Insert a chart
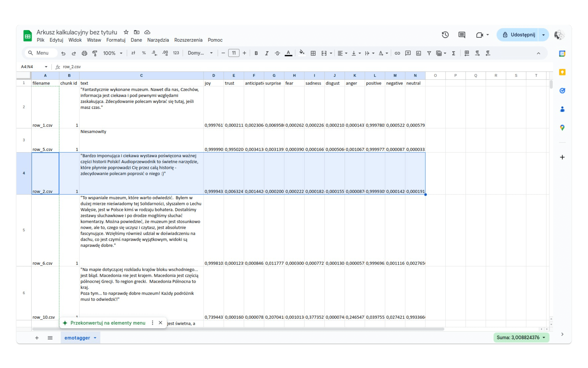The width and height of the screenshot is (588, 368). [419, 53]
